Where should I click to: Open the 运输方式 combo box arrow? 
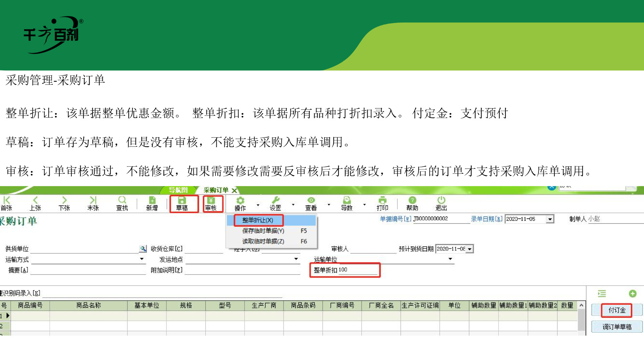click(142, 259)
